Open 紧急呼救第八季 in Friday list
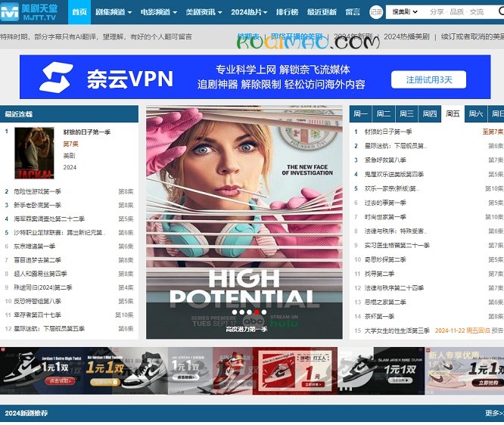Image resolution: width=504 pixels, height=425 pixels. pyautogui.click(x=385, y=160)
